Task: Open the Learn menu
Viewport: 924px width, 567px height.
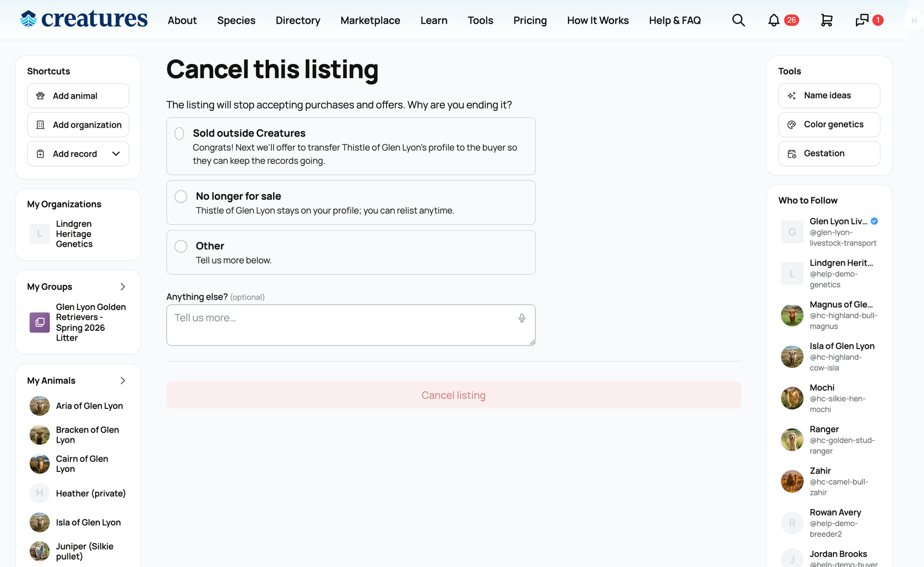Action: pos(434,20)
